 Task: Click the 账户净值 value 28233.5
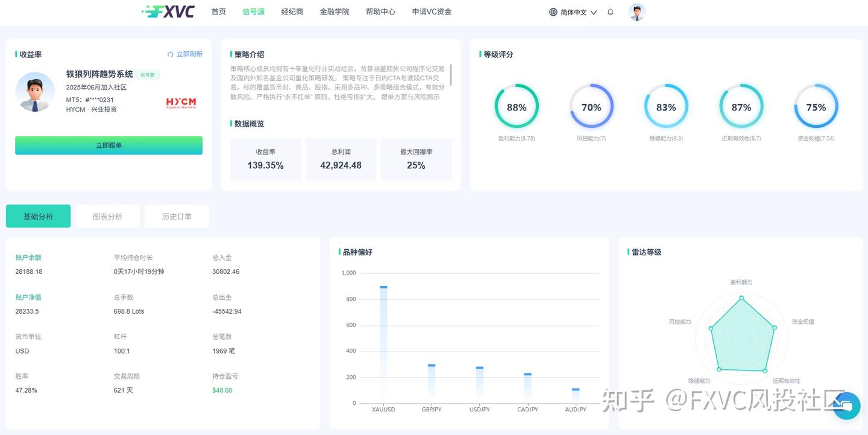pos(27,311)
